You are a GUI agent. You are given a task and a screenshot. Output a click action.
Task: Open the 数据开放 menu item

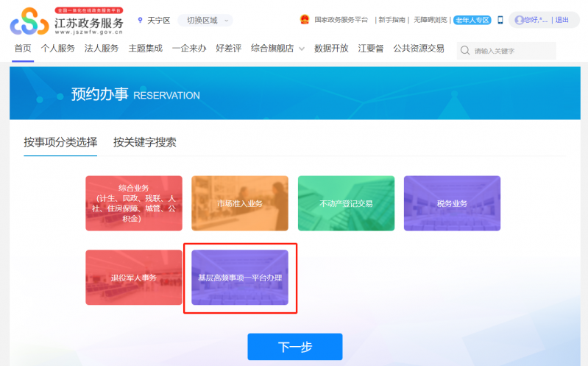(331, 49)
